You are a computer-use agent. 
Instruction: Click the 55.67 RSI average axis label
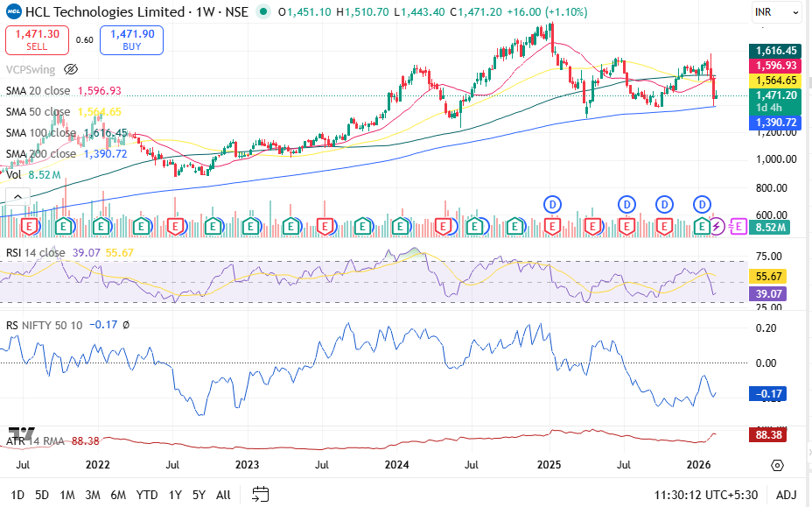click(768, 277)
